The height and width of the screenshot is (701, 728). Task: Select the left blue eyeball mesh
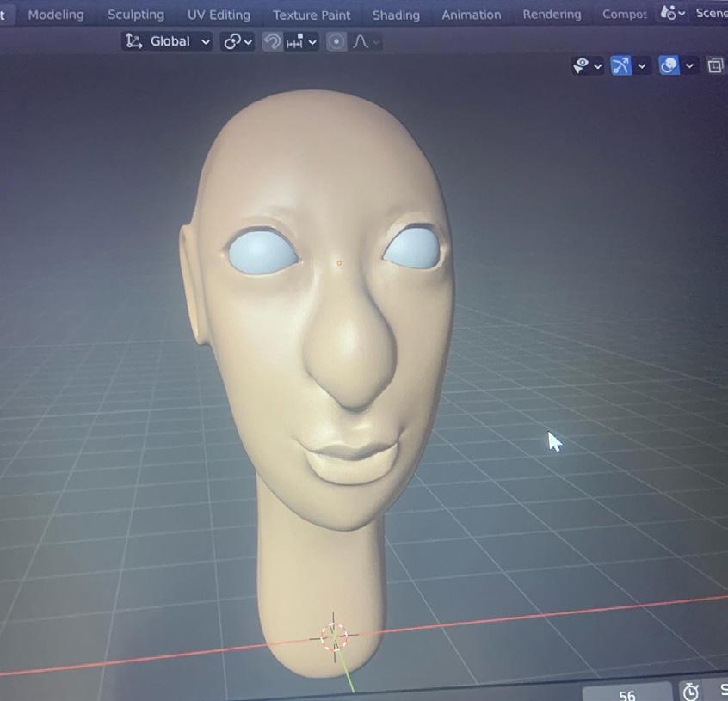tap(262, 252)
